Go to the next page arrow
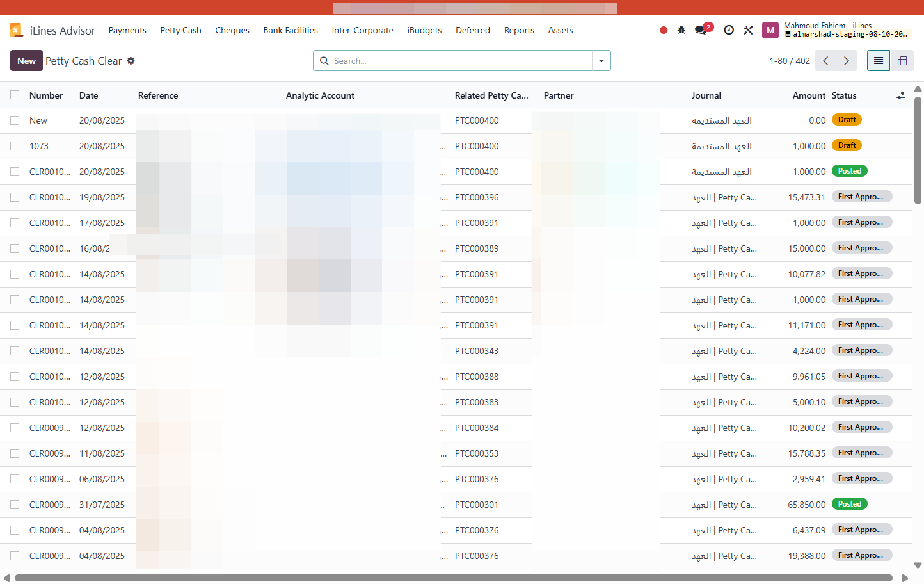This screenshot has width=924, height=584. point(847,61)
